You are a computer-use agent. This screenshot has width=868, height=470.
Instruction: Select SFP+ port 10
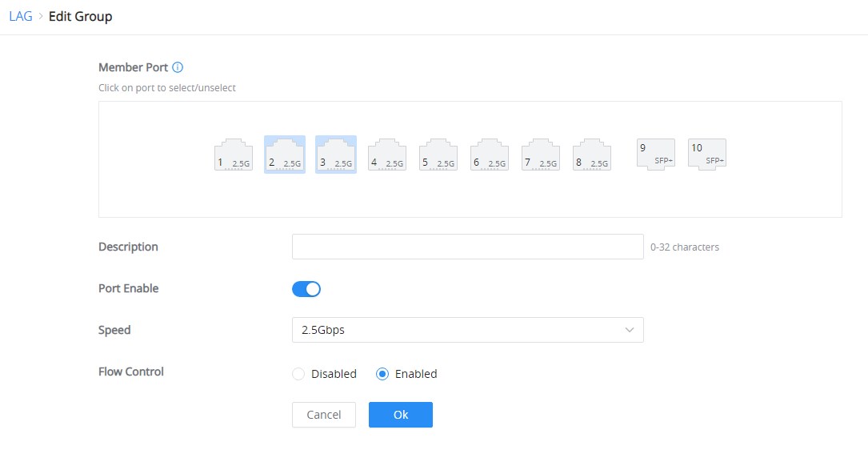707,154
